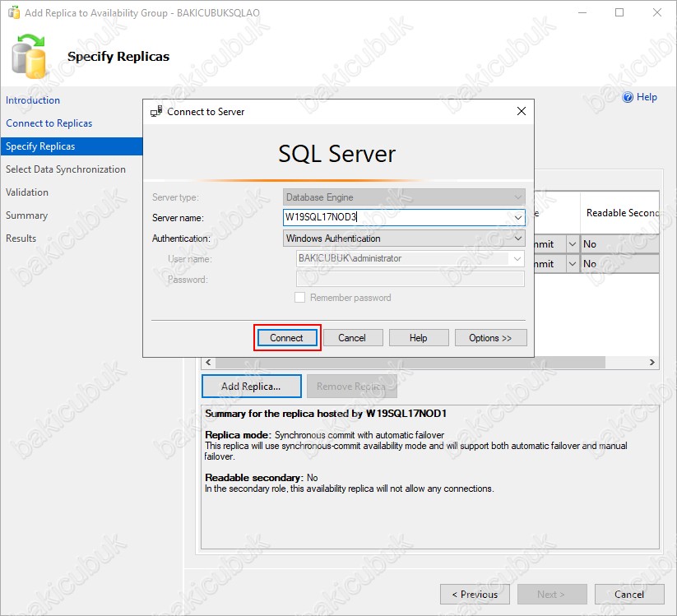Open Help from the Connect to Server dialog
This screenshot has width=677, height=616.
(419, 337)
